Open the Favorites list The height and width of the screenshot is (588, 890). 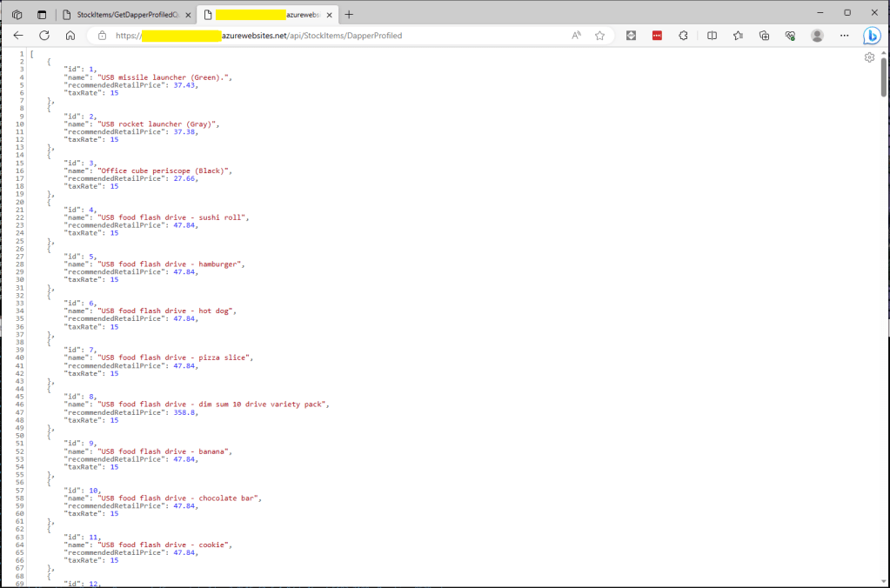[x=738, y=36]
